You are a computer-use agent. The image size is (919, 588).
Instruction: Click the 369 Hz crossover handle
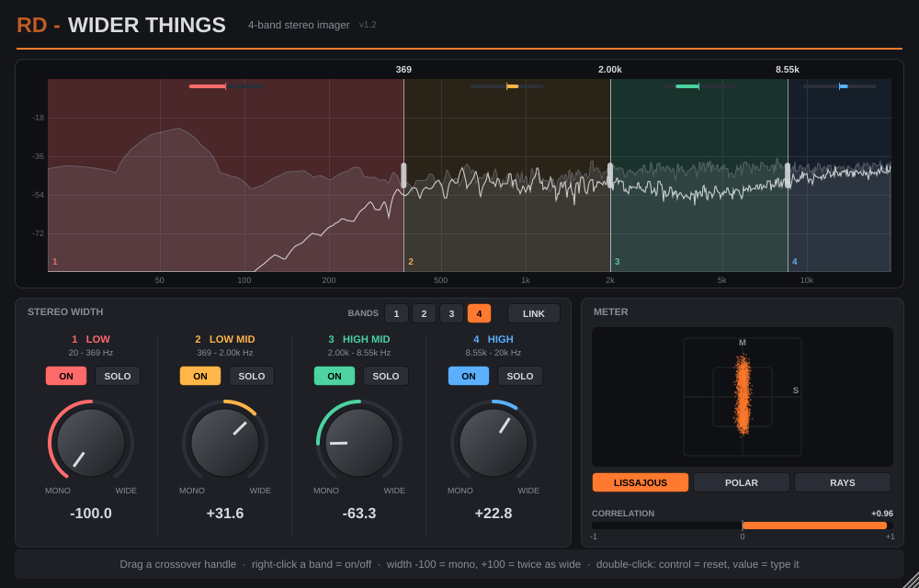[x=403, y=175]
